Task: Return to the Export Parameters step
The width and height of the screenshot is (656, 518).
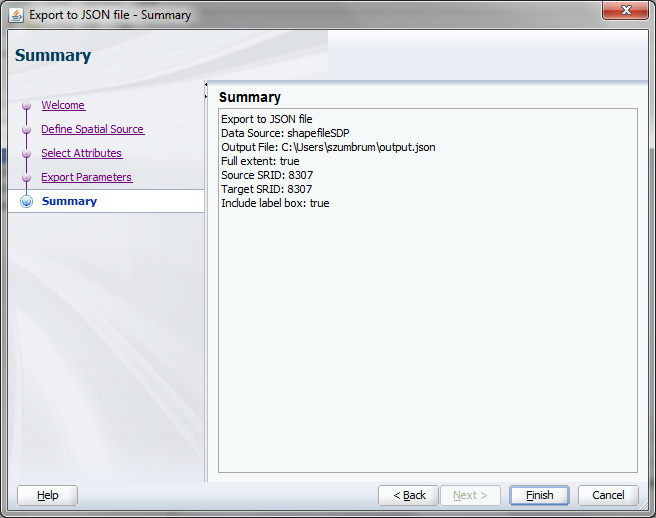Action: click(86, 177)
